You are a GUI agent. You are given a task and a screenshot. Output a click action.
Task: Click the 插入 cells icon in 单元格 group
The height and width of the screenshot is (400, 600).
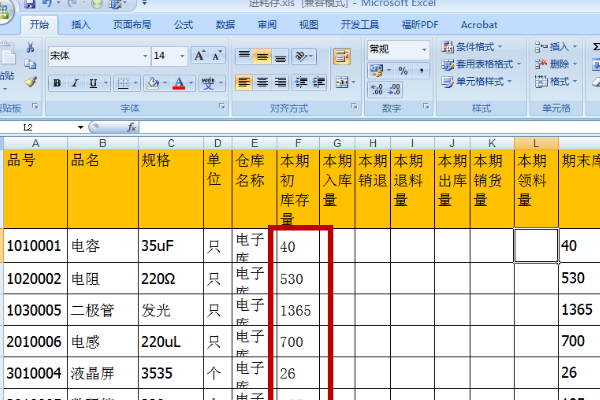click(541, 47)
